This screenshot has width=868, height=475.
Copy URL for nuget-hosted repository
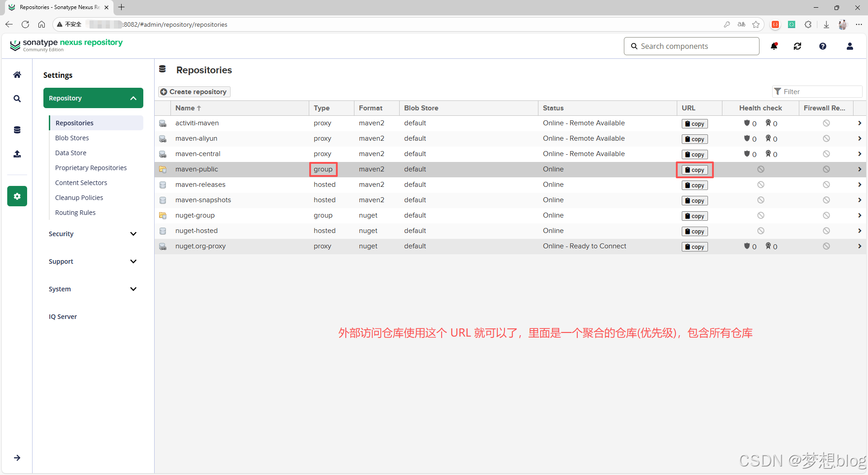click(x=695, y=232)
